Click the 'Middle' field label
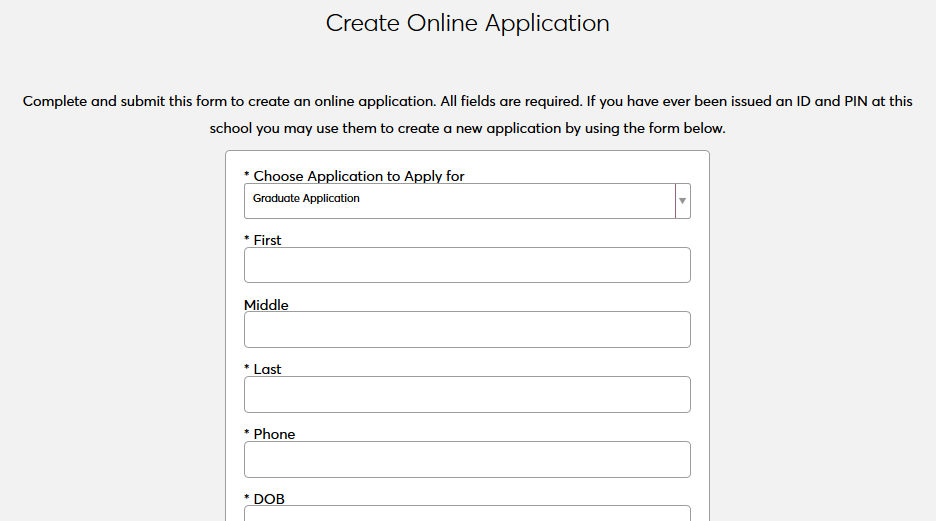 pyautogui.click(x=266, y=305)
